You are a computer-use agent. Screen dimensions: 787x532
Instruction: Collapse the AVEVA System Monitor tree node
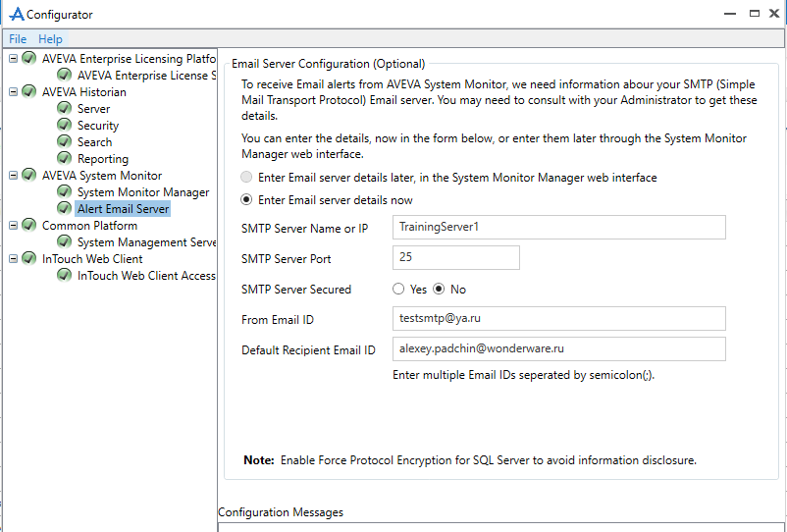point(14,175)
